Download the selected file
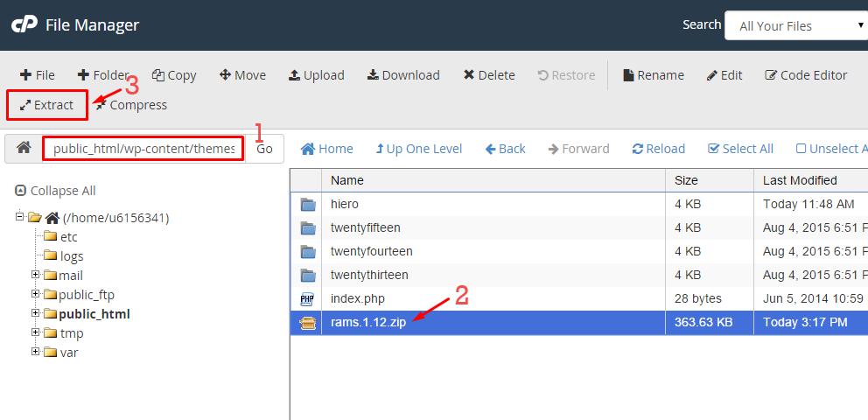The image size is (868, 420). pyautogui.click(x=403, y=75)
